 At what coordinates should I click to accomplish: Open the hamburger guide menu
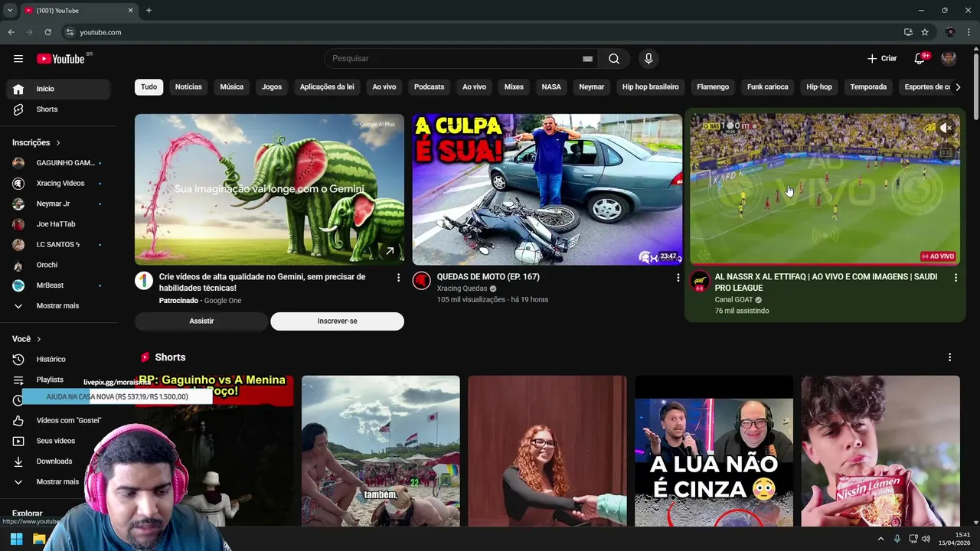18,59
